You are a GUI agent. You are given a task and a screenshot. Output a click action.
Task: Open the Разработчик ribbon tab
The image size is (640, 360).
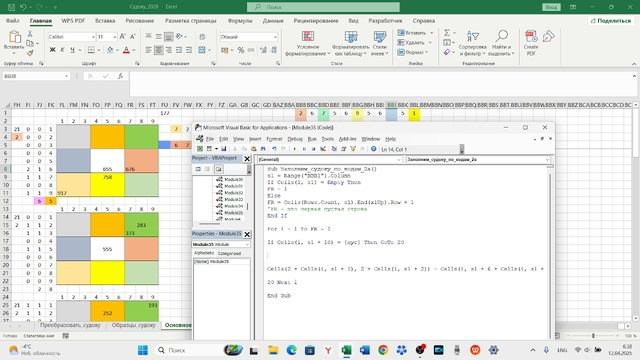(x=385, y=20)
